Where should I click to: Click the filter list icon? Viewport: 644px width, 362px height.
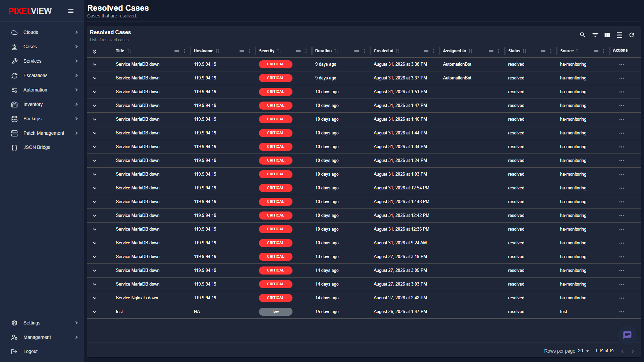tap(595, 35)
